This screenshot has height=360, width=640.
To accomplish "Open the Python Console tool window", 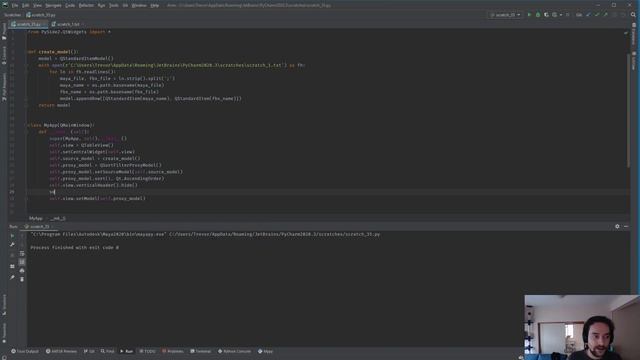I will click(x=235, y=351).
